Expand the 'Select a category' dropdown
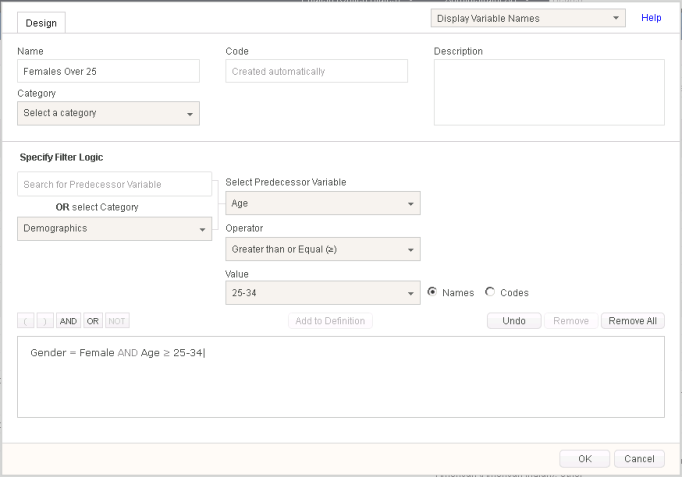The width and height of the screenshot is (682, 477). coord(108,113)
